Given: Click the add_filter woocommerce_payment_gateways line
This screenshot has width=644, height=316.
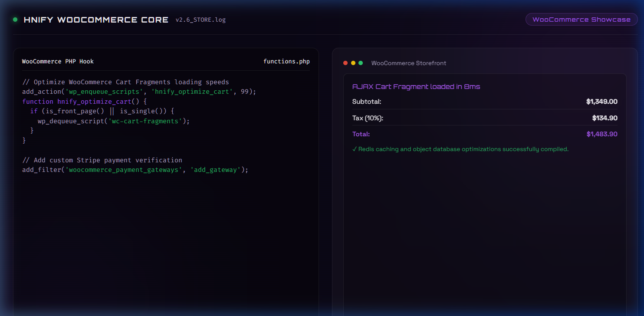Looking at the screenshot, I should tap(135, 170).
